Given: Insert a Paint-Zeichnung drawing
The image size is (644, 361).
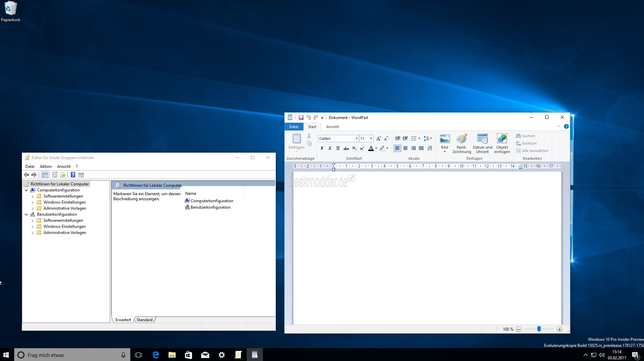Looking at the screenshot, I should coord(462,143).
